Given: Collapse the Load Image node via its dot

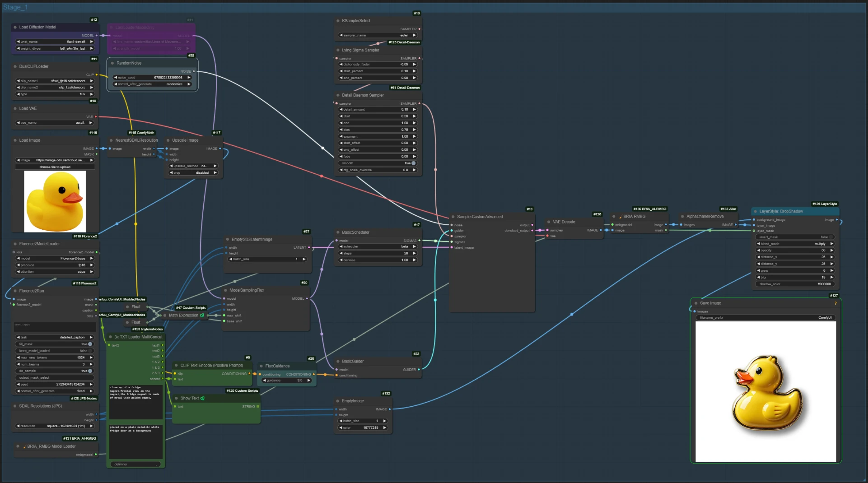Looking at the screenshot, I should 15,140.
